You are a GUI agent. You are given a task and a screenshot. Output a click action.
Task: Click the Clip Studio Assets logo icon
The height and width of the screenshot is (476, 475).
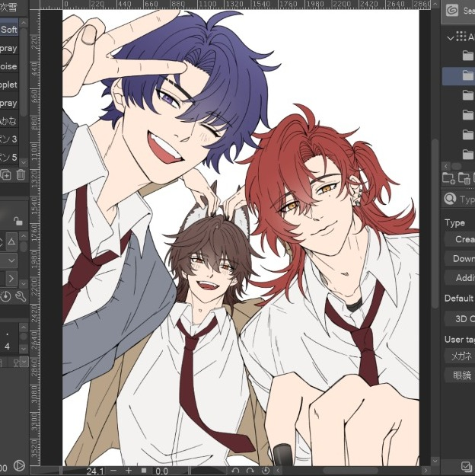(452, 11)
